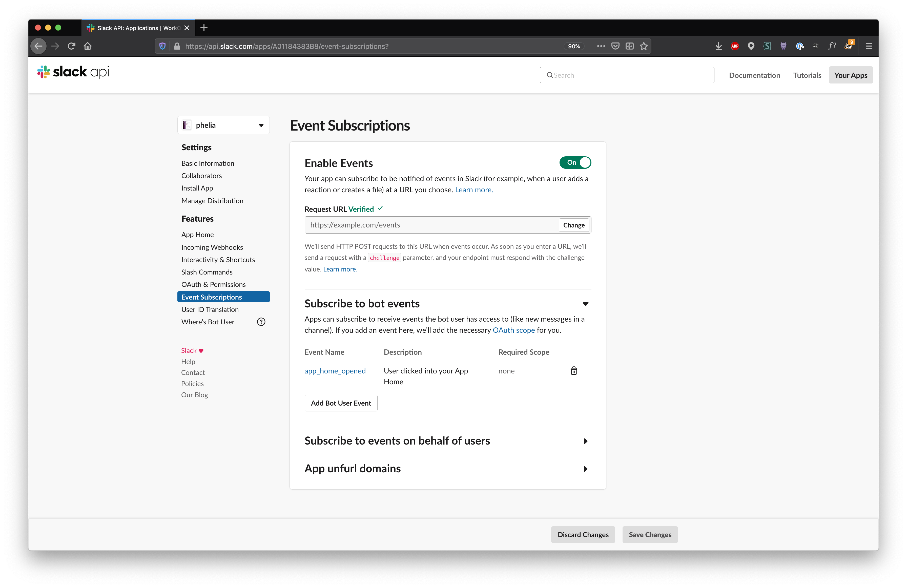Open OAuth & Permissions in the sidebar
Image resolution: width=907 pixels, height=588 pixels.
pyautogui.click(x=213, y=284)
